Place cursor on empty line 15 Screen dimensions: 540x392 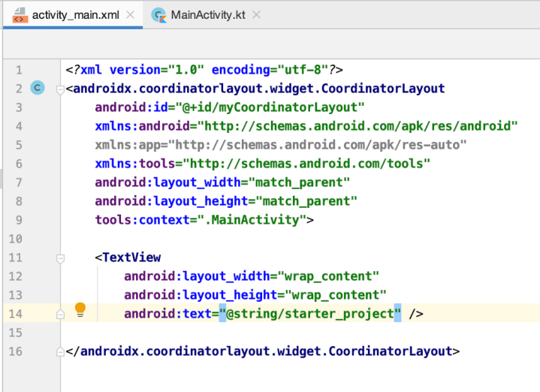point(300,333)
